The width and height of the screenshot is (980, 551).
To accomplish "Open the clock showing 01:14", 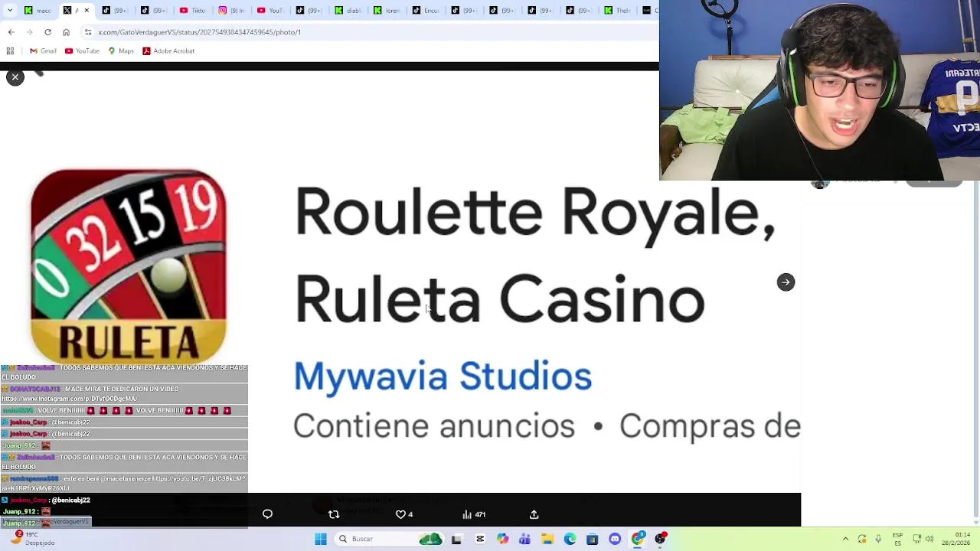I will coord(957,539).
